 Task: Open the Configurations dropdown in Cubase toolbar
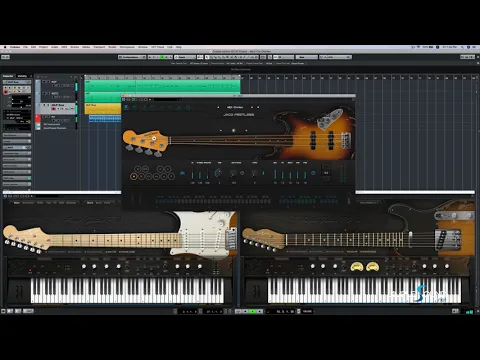point(132,57)
